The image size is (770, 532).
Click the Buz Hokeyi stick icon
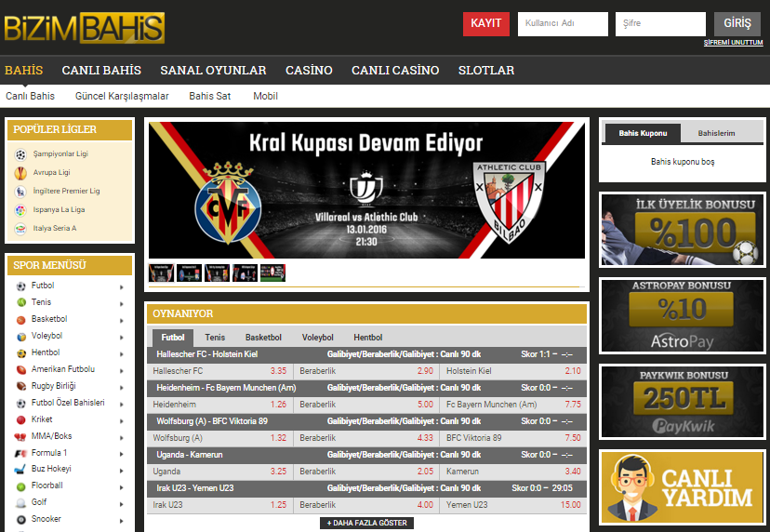[x=20, y=470]
